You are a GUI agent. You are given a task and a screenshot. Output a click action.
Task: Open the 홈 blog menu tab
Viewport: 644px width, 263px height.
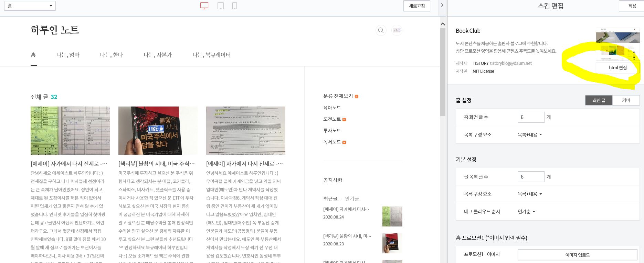(x=33, y=55)
